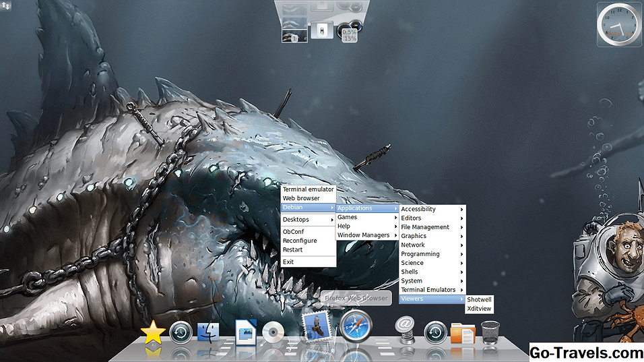Image resolution: width=644 pixels, height=362 pixels.
Task: Click the analog clock widget
Action: point(619,24)
